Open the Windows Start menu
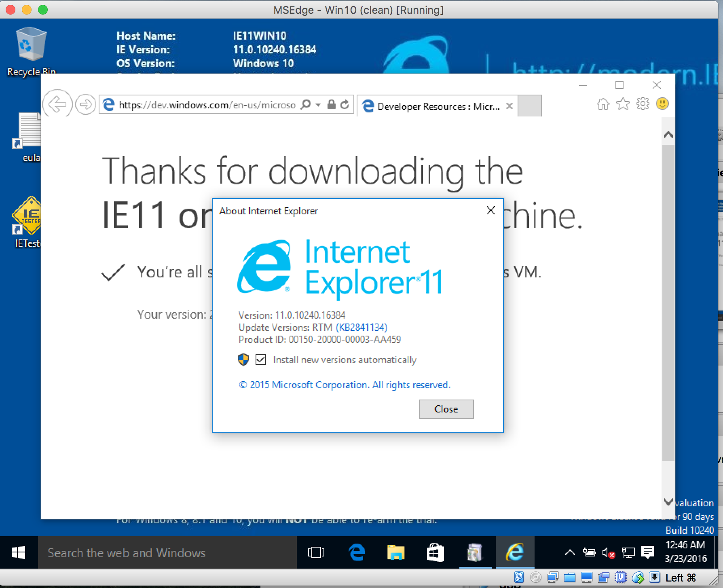The image size is (723, 588). pos(19,552)
